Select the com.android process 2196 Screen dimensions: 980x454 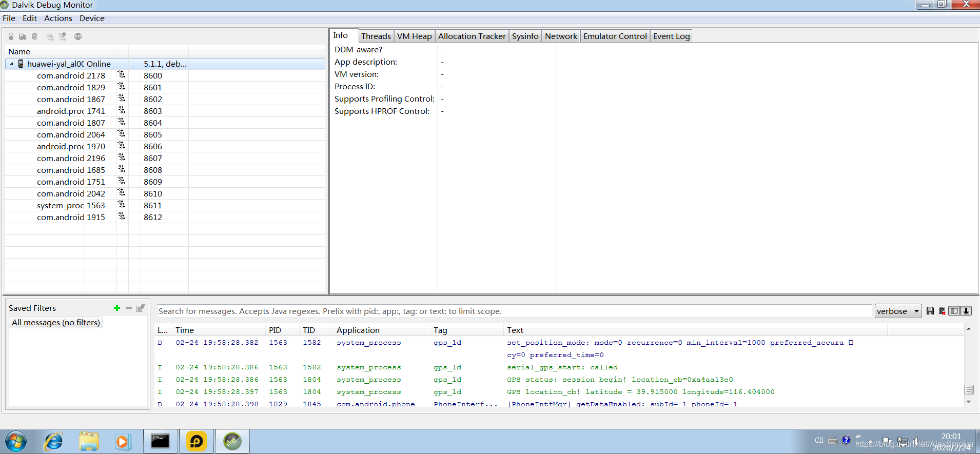coord(165,158)
